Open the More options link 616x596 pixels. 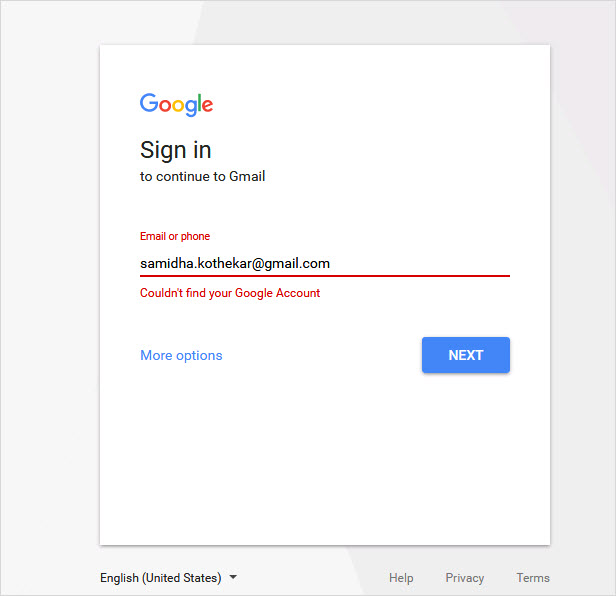(181, 355)
